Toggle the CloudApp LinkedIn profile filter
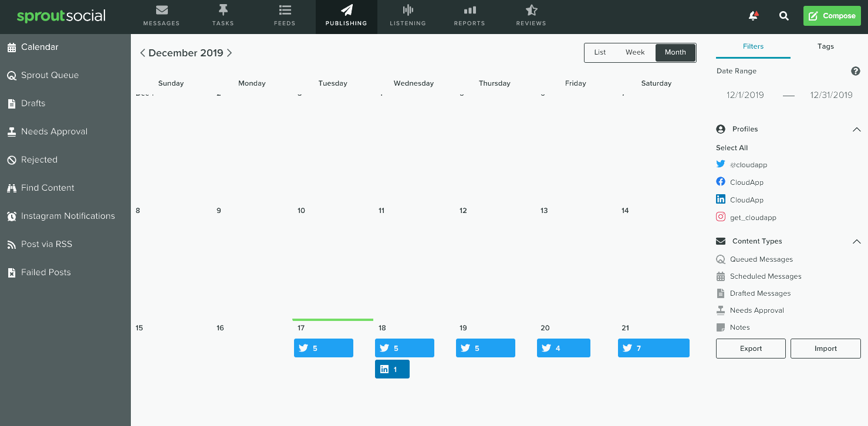Viewport: 868px width, 426px height. pos(740,200)
